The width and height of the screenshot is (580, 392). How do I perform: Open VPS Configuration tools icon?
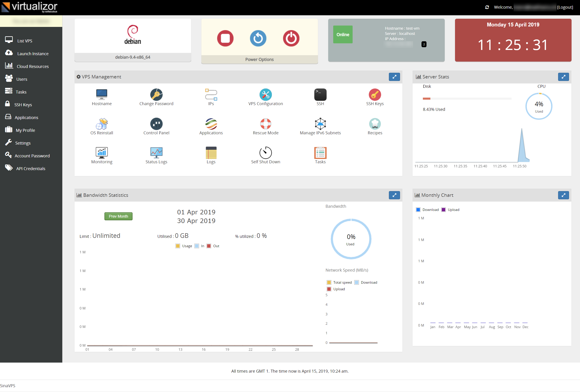(265, 95)
